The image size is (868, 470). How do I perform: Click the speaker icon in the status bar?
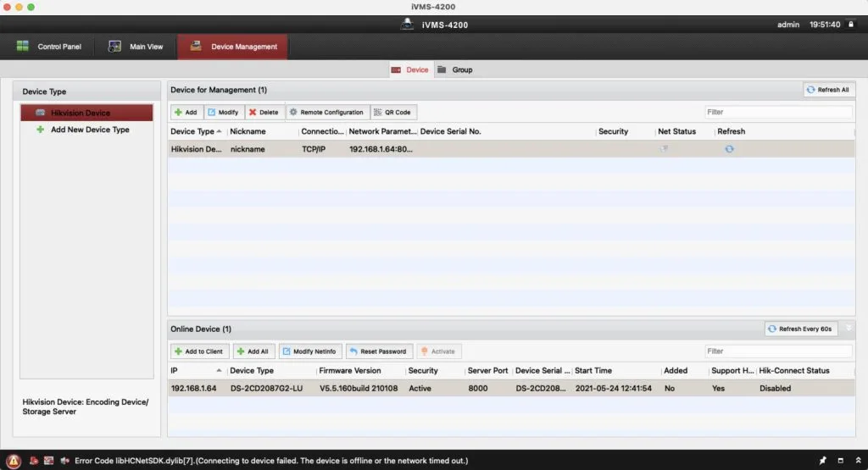64,460
